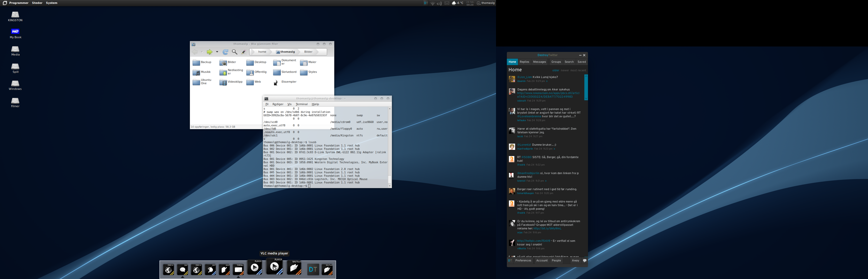This screenshot has width=868, height=279.
Task: Click the green forward arrow in file browser
Action: 210,52
